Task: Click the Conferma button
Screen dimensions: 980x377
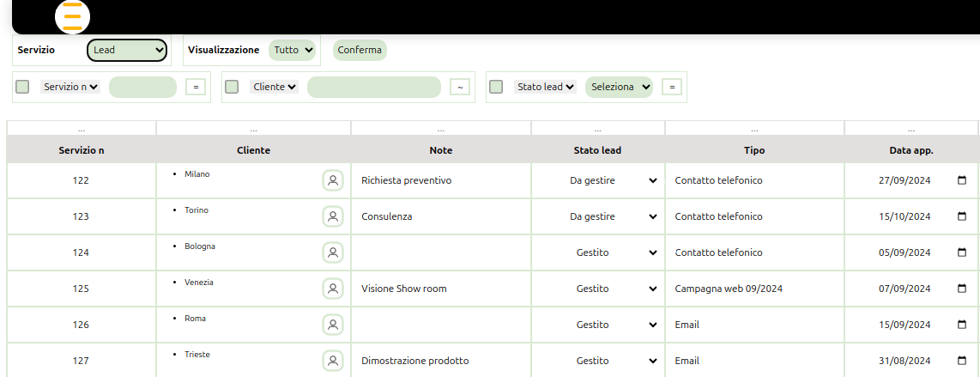Action: [x=360, y=51]
